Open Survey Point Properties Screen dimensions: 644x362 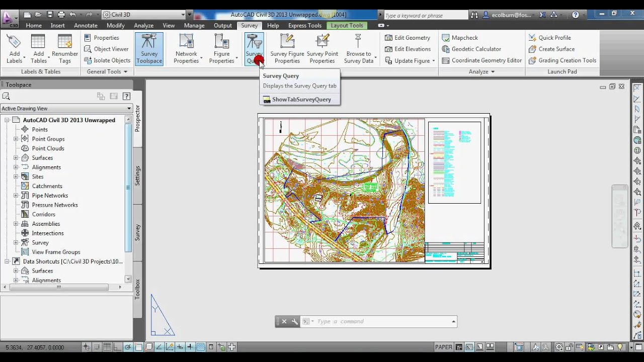pos(323,49)
